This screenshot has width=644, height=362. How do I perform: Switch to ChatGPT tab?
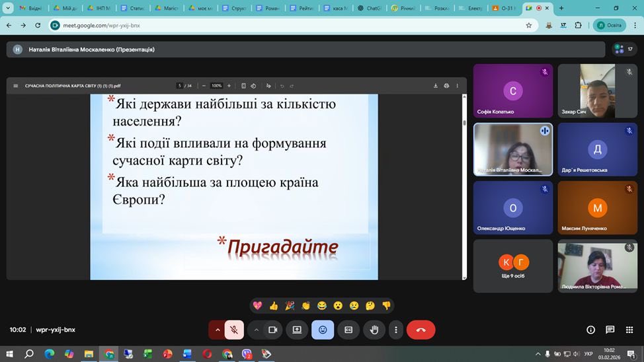pos(369,8)
